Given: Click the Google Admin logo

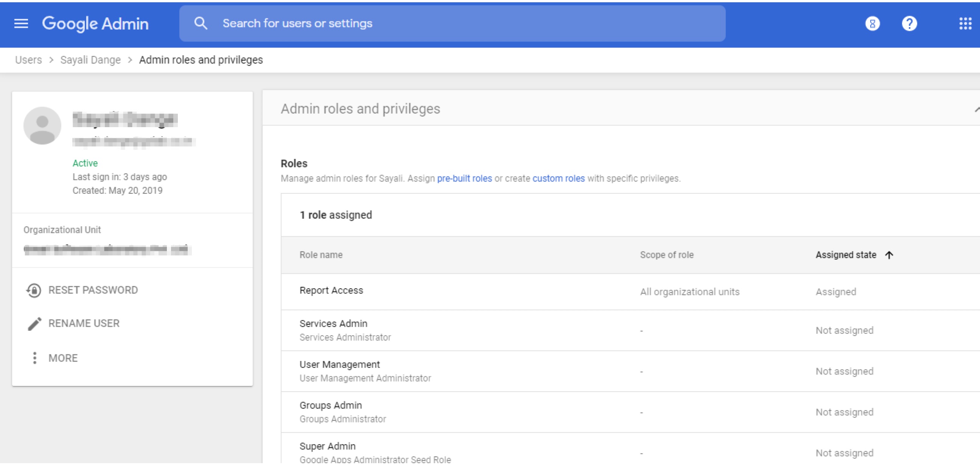Looking at the screenshot, I should 95,23.
